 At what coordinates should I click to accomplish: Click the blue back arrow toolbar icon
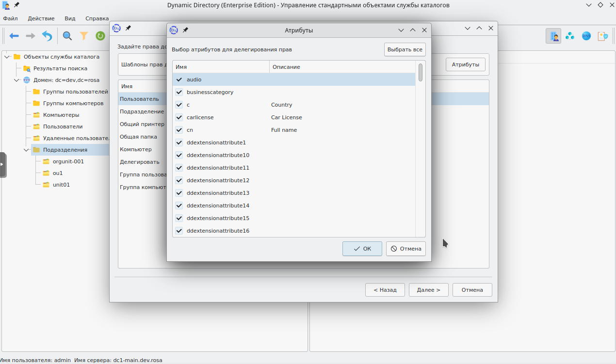[x=14, y=36]
